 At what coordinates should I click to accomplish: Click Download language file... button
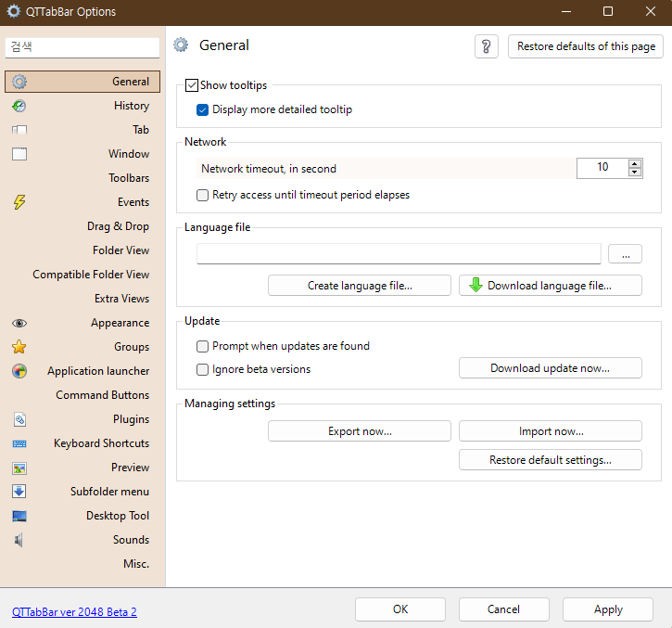coord(551,286)
